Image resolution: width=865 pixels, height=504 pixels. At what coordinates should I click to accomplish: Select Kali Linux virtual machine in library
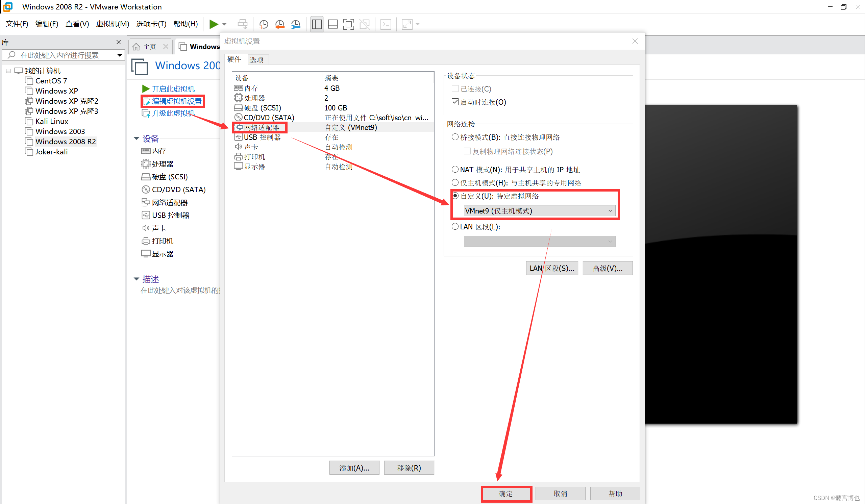point(51,122)
